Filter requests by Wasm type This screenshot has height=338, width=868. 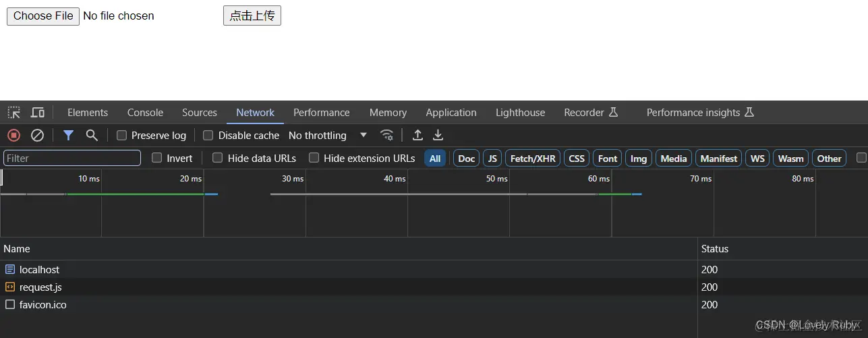click(x=791, y=159)
